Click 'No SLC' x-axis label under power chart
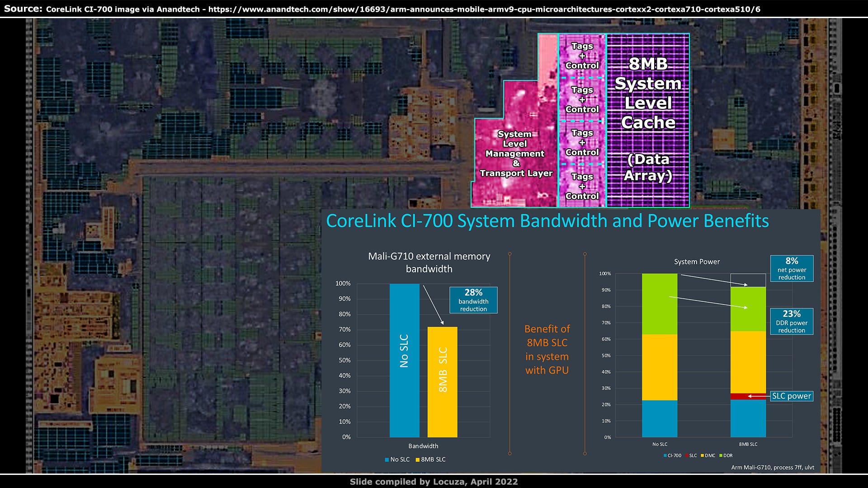This screenshot has height=488, width=868. click(660, 444)
